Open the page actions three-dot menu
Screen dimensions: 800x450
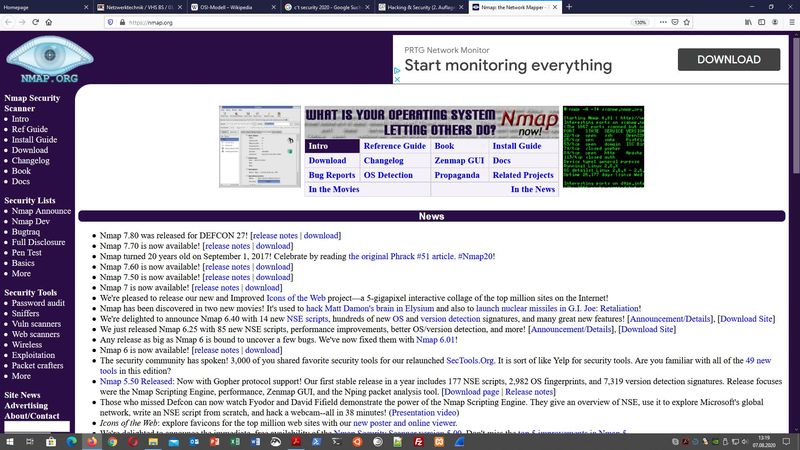[663, 22]
